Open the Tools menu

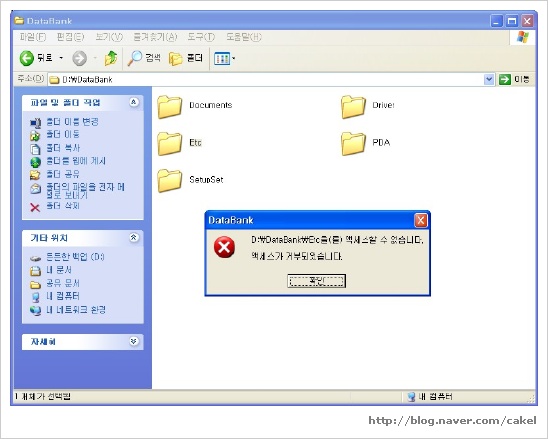201,37
